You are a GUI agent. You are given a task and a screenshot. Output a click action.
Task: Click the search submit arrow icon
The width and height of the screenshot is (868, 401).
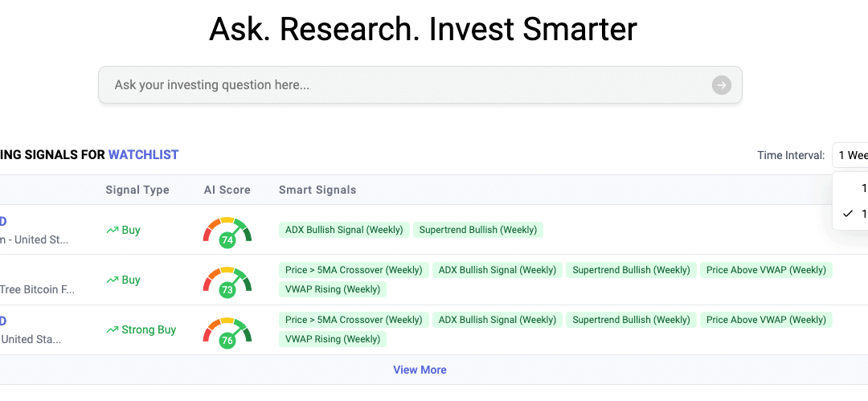[721, 85]
